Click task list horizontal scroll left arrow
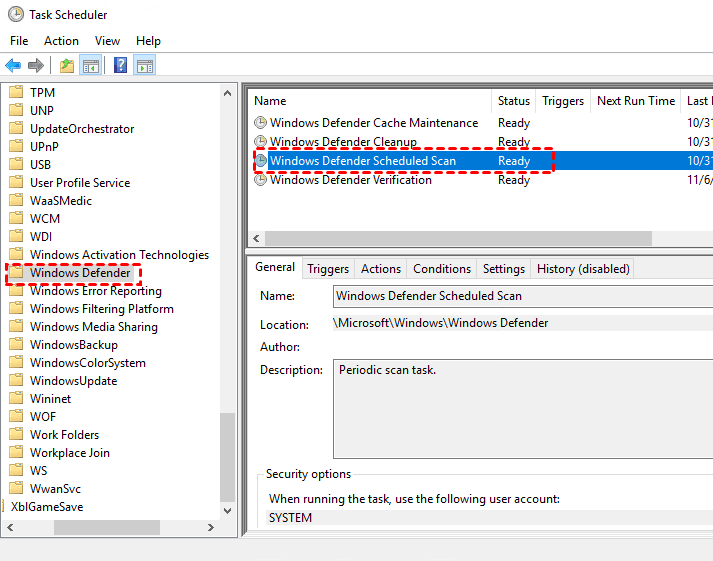Screen dimensions: 713x561 (x=256, y=238)
